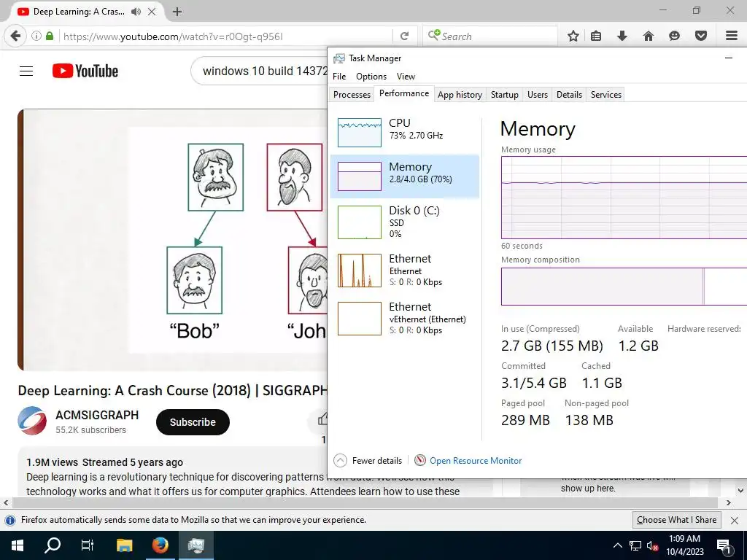747x560 pixels.
Task: Close the Deep Learning YouTube tab
Action: coord(152,12)
